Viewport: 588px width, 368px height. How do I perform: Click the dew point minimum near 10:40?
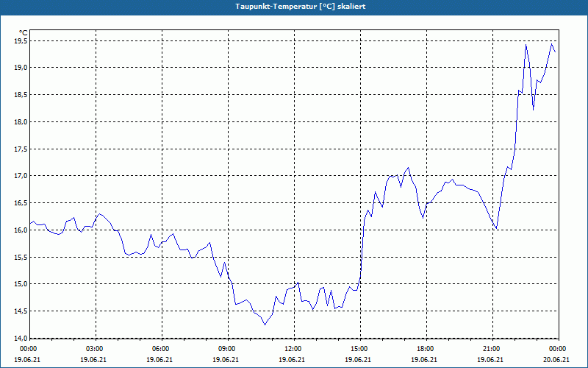coord(265,325)
